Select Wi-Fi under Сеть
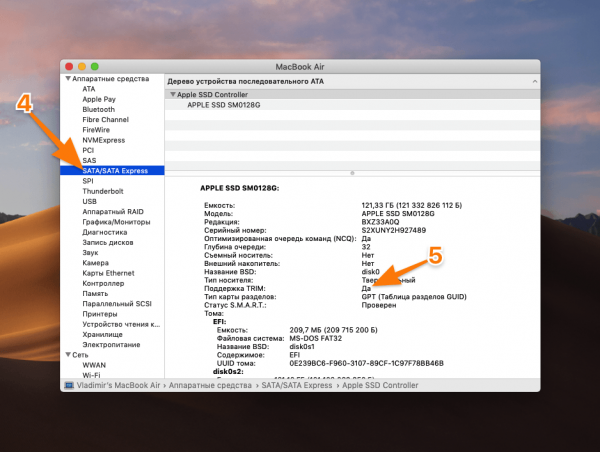The width and height of the screenshot is (600, 452). click(91, 375)
